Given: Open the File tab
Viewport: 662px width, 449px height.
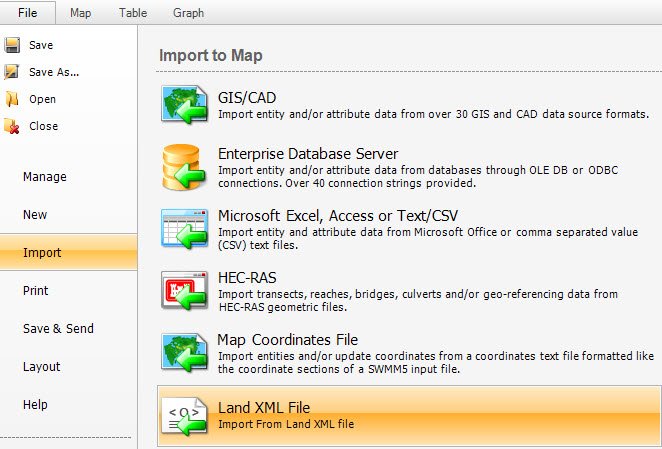Looking at the screenshot, I should [27, 13].
